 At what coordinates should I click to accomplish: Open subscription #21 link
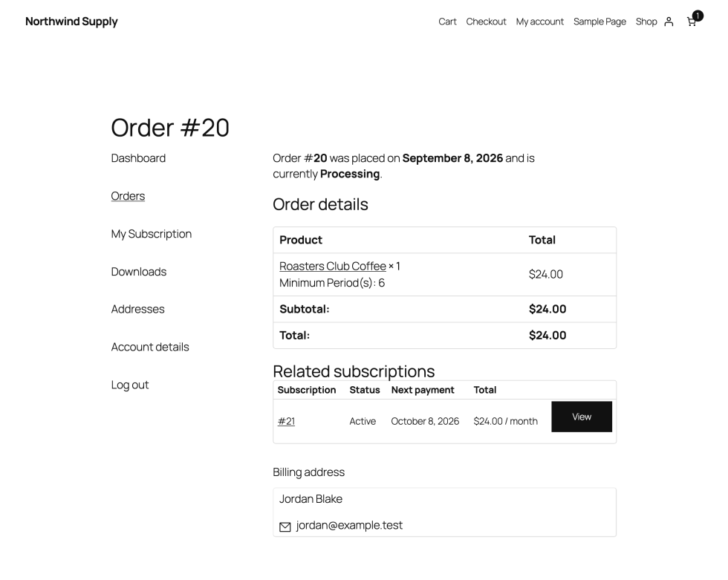286,421
